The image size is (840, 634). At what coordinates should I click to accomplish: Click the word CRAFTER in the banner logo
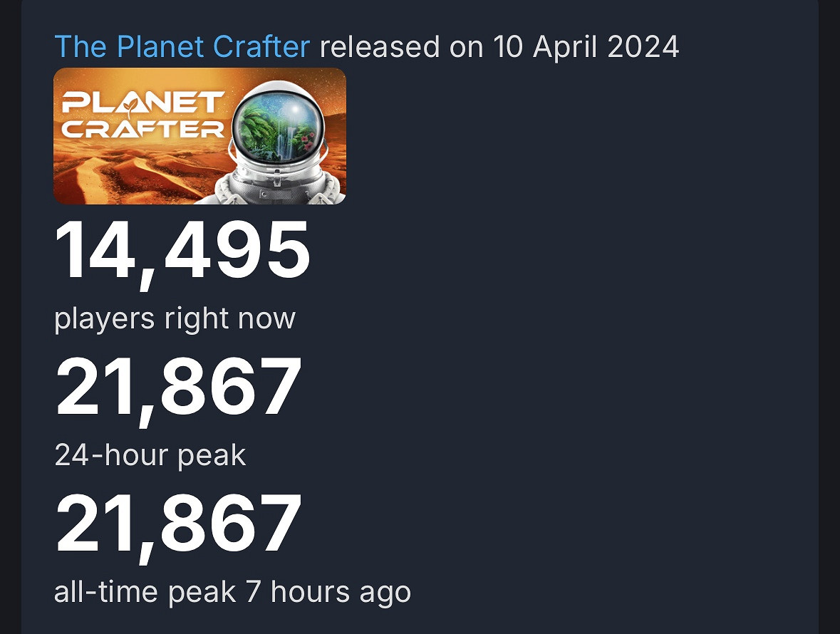pyautogui.click(x=142, y=129)
